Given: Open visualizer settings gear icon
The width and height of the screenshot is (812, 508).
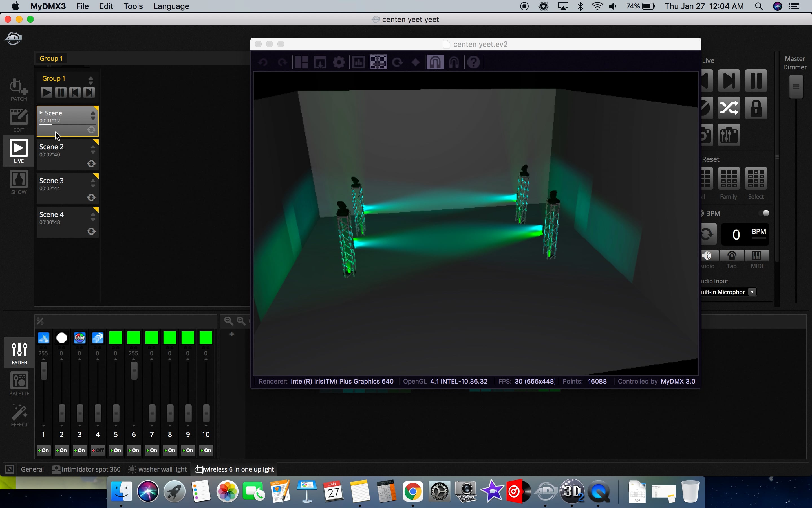Looking at the screenshot, I should [x=339, y=62].
